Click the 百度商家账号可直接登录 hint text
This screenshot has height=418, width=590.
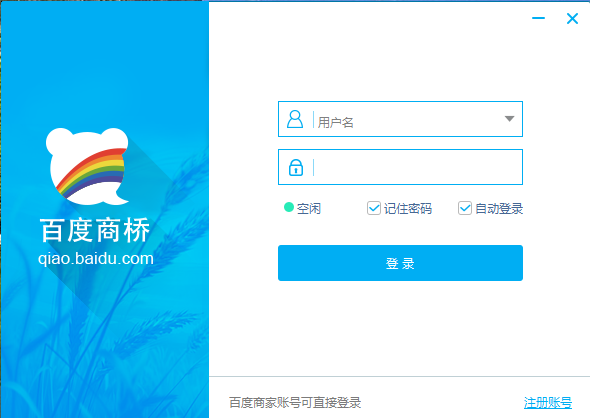coord(295,403)
